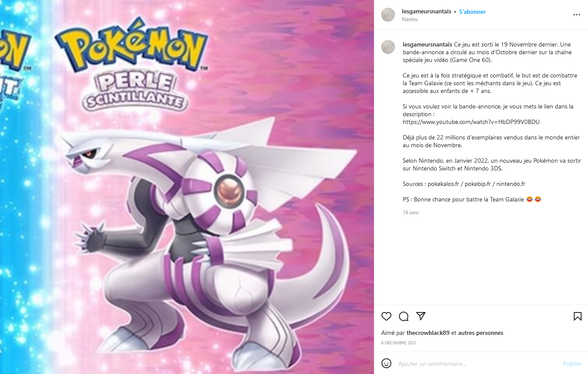Open comments via the speech bubble icon

click(x=404, y=316)
